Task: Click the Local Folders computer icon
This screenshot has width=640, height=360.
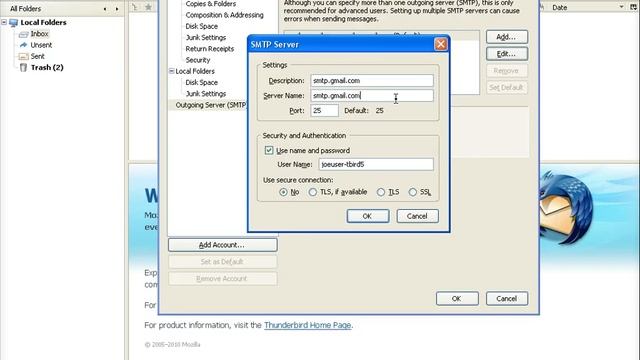Action: [x=13, y=22]
